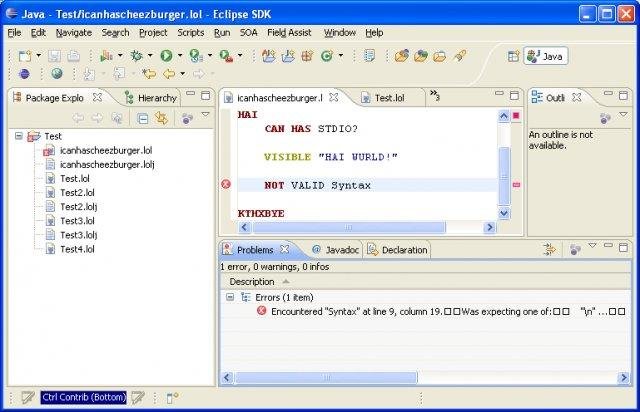This screenshot has width=640, height=412.
Task: Click the Print icon in toolbar
Action: (x=73, y=56)
